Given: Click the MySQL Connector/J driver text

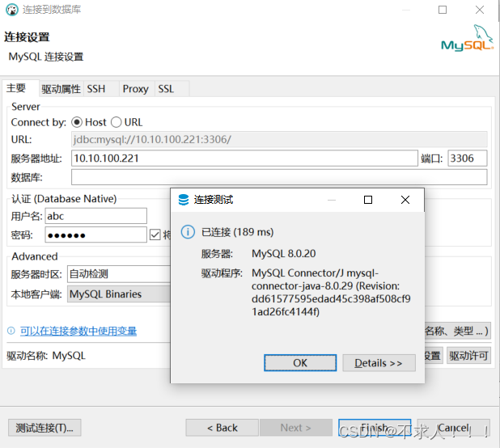Looking at the screenshot, I should click(x=331, y=292).
